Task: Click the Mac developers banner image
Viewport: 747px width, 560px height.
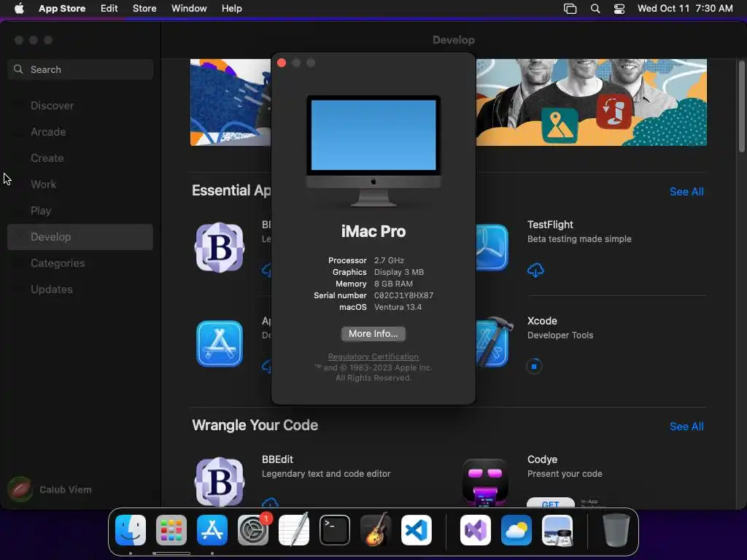Action: tap(591, 102)
